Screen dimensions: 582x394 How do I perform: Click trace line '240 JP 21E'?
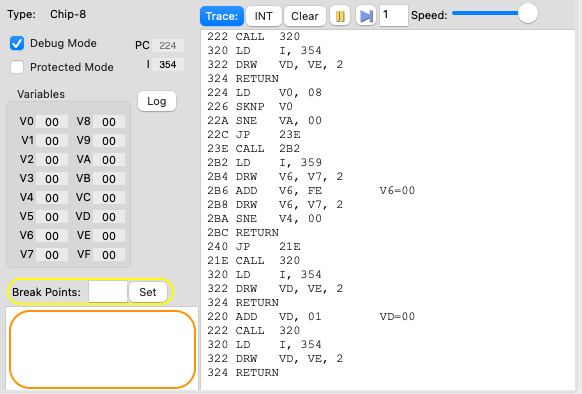[x=254, y=247]
